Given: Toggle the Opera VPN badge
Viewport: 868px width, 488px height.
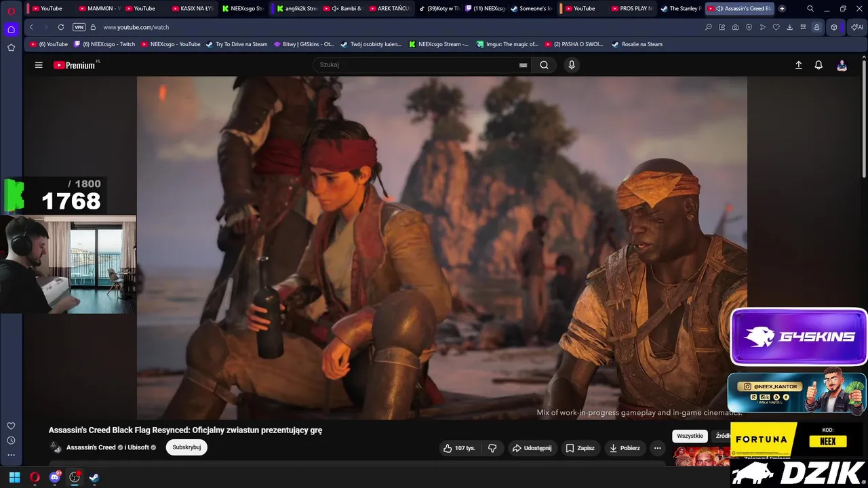Looking at the screenshot, I should 79,27.
